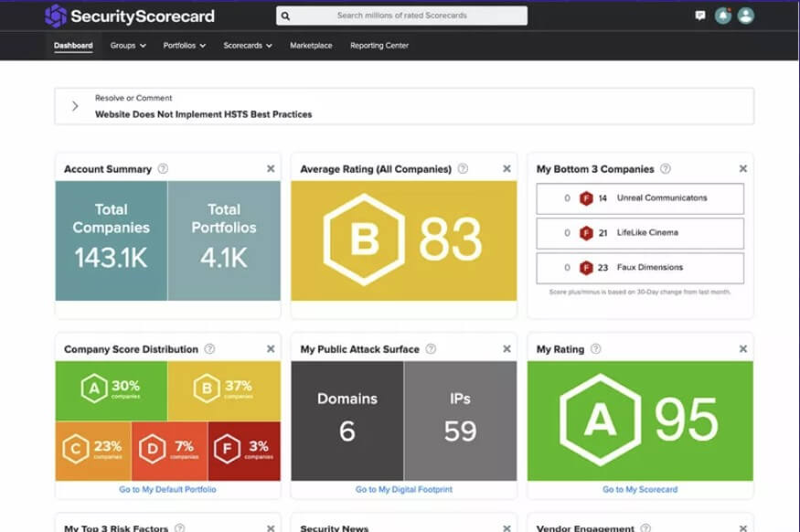Expand the Resolve or Comment banner chevron
The image size is (800, 532).
click(75, 106)
